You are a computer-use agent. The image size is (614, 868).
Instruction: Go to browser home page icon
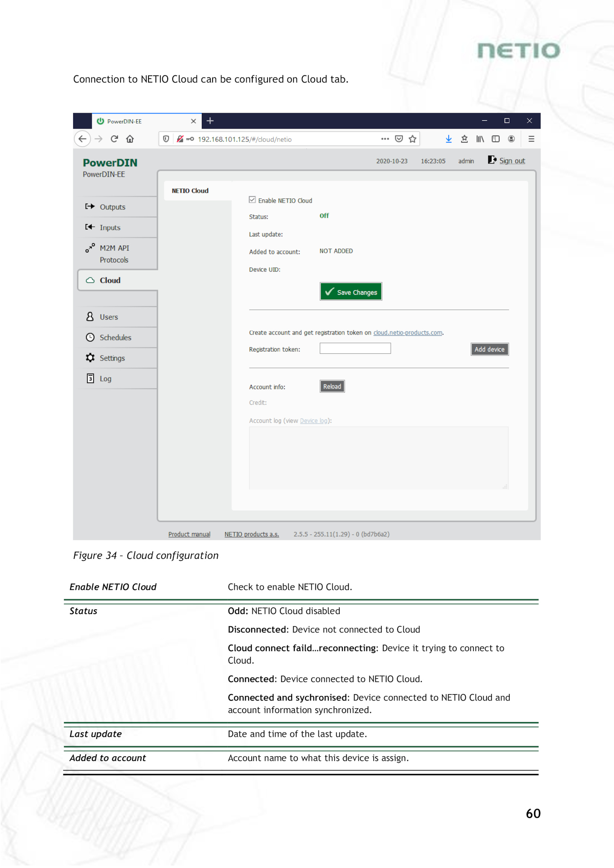(x=130, y=139)
